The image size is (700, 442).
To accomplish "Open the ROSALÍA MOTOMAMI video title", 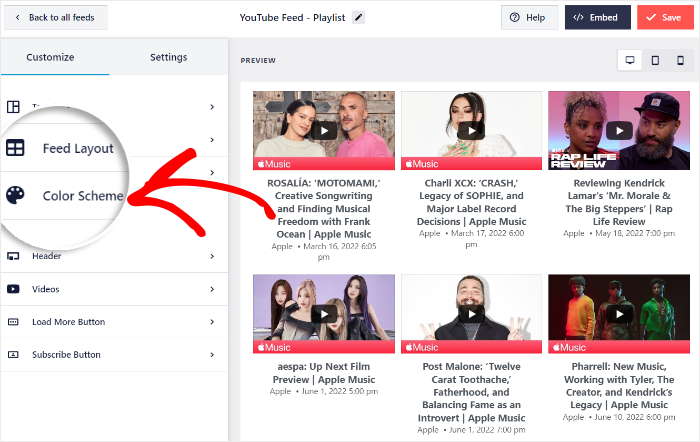I will pos(324,208).
